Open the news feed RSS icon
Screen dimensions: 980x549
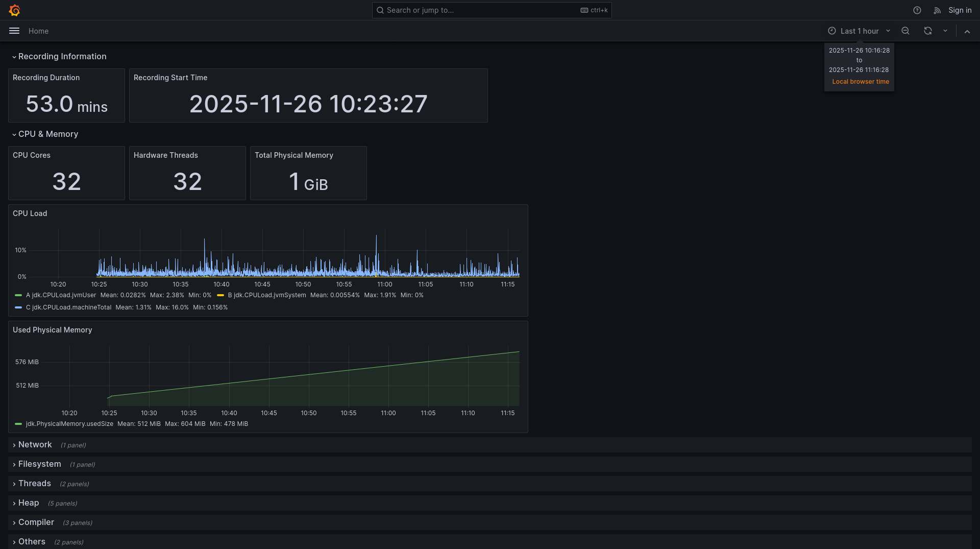[x=937, y=10]
